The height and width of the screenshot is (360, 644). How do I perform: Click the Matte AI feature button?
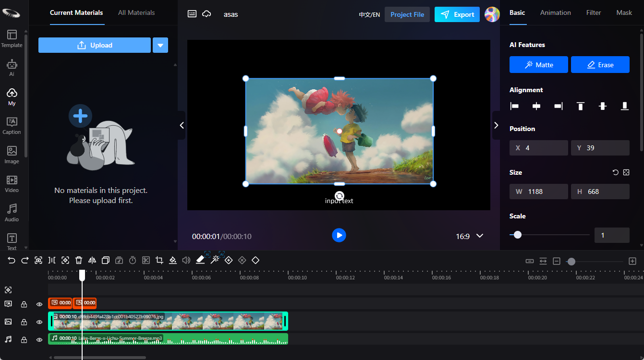click(x=539, y=65)
